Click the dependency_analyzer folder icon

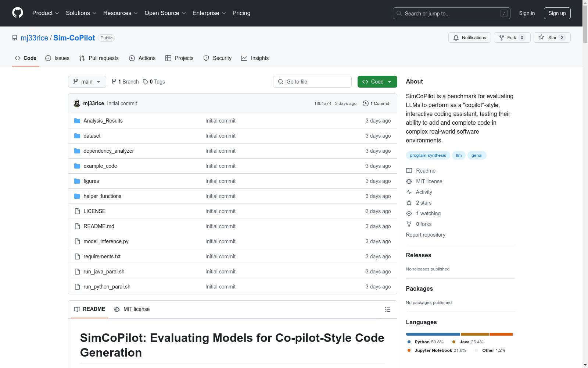(x=77, y=151)
